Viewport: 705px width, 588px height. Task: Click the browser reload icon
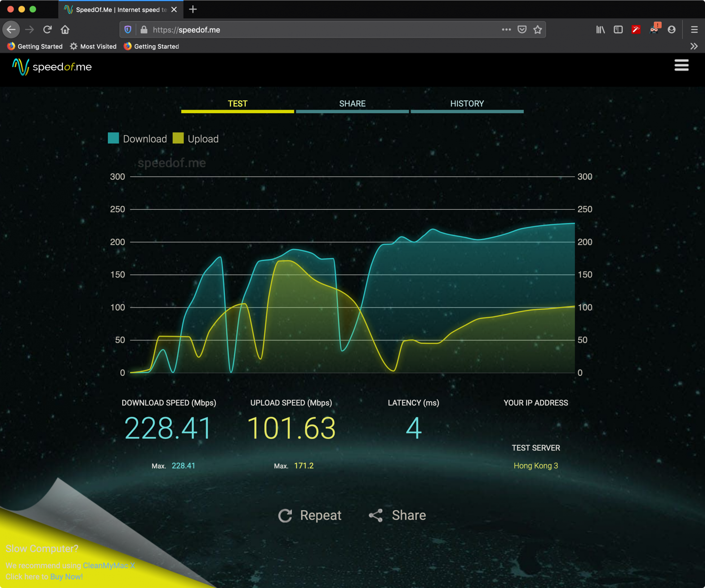coord(47,30)
